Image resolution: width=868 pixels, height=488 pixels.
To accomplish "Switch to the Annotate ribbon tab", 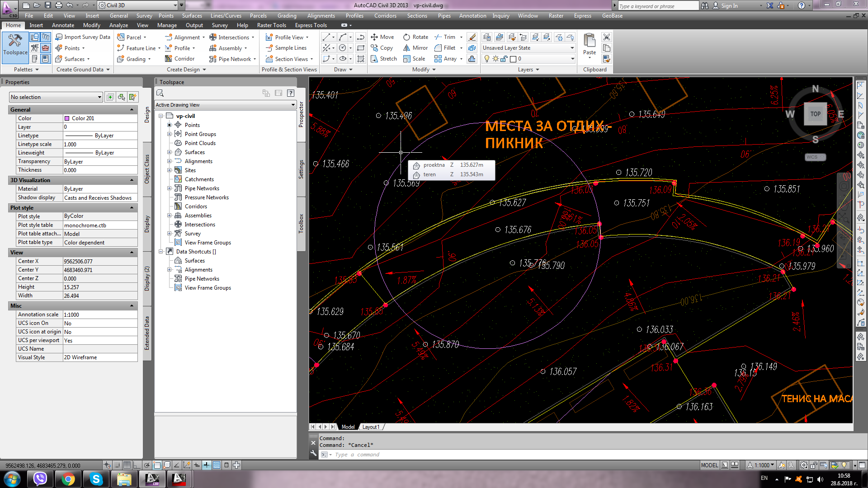I will point(63,25).
